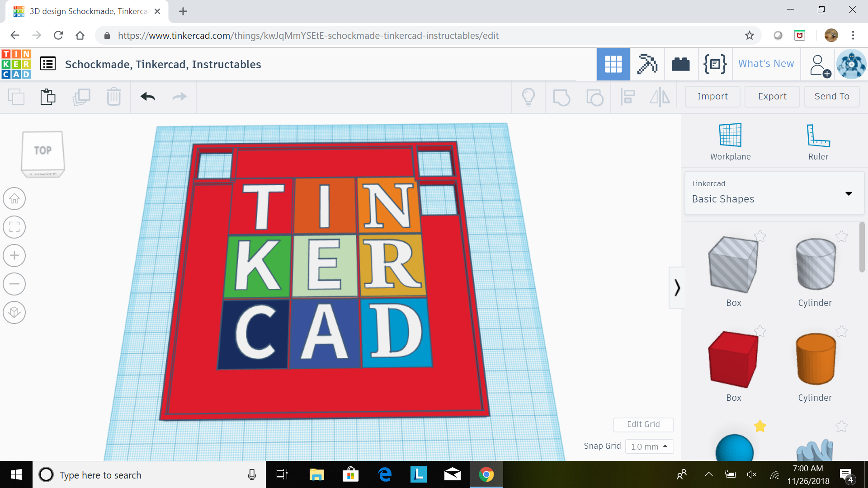Image resolution: width=868 pixels, height=488 pixels.
Task: Open the Snap Grid 1.0 mm dropdown
Action: pos(649,446)
